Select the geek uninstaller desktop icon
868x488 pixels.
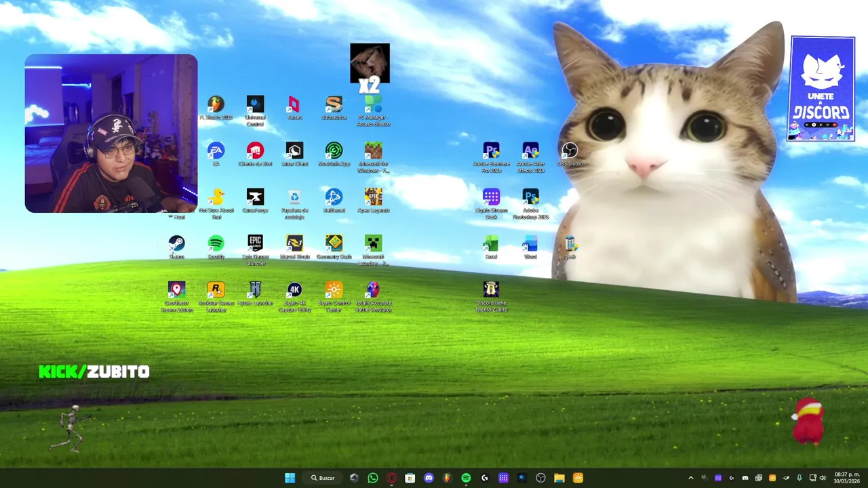570,247
